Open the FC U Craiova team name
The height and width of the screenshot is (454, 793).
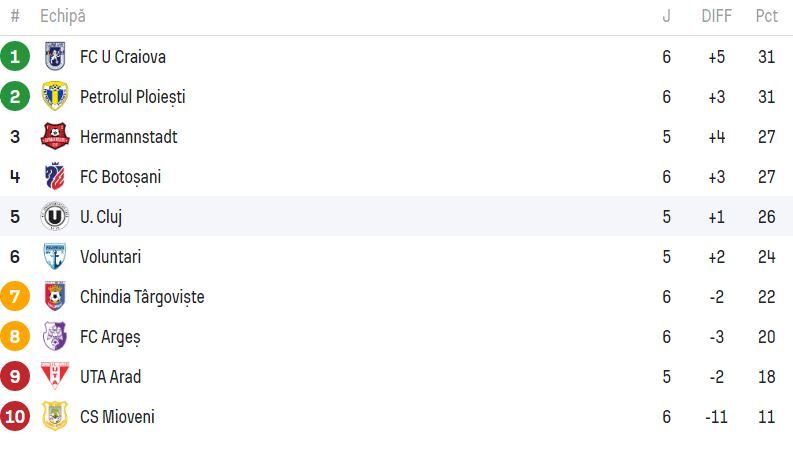coord(123,57)
